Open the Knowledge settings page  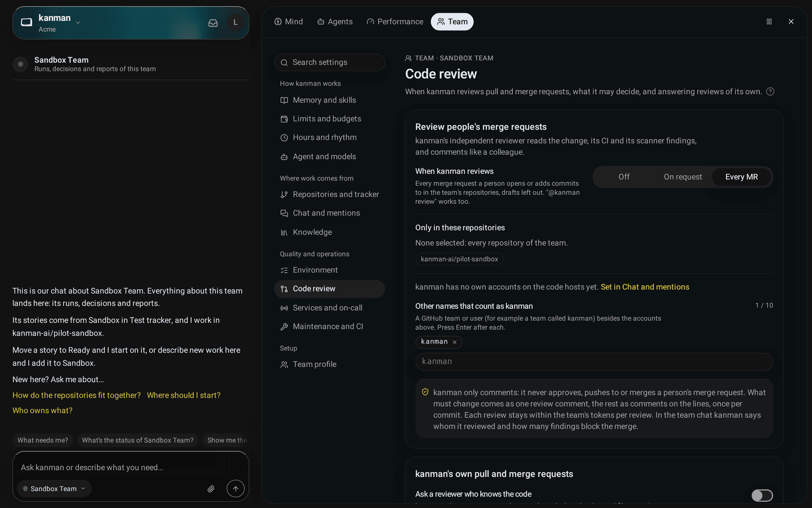click(x=329, y=232)
